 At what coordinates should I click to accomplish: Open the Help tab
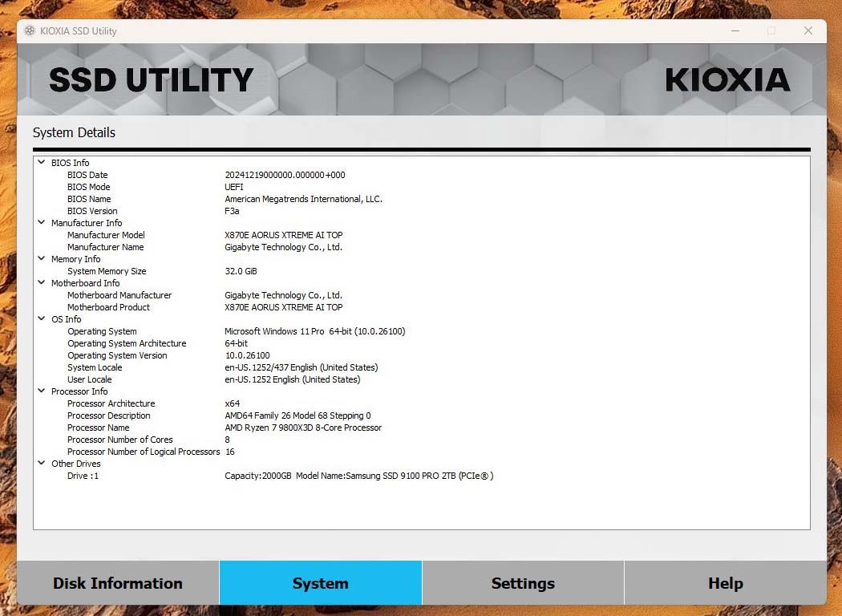coord(726,582)
